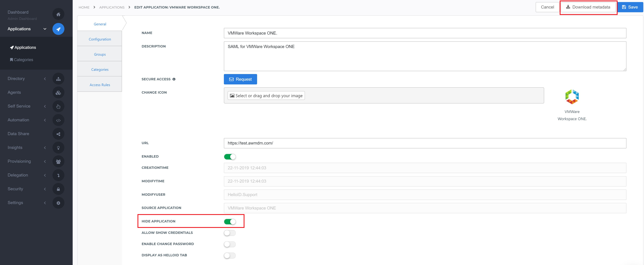644x265 pixels.
Task: Switch to the Configuration tab
Action: pyautogui.click(x=100, y=39)
